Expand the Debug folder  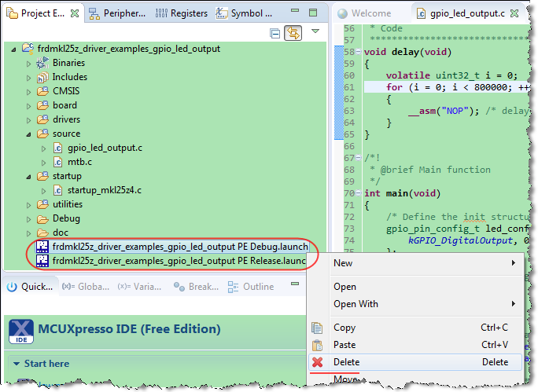[29, 219]
